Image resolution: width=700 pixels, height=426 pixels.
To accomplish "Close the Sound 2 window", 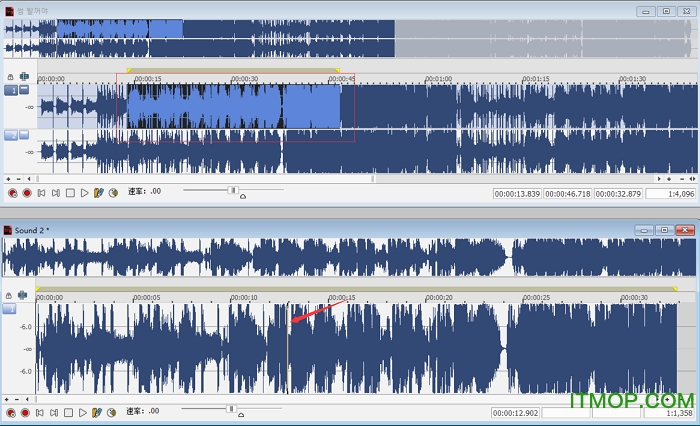I will (684, 230).
